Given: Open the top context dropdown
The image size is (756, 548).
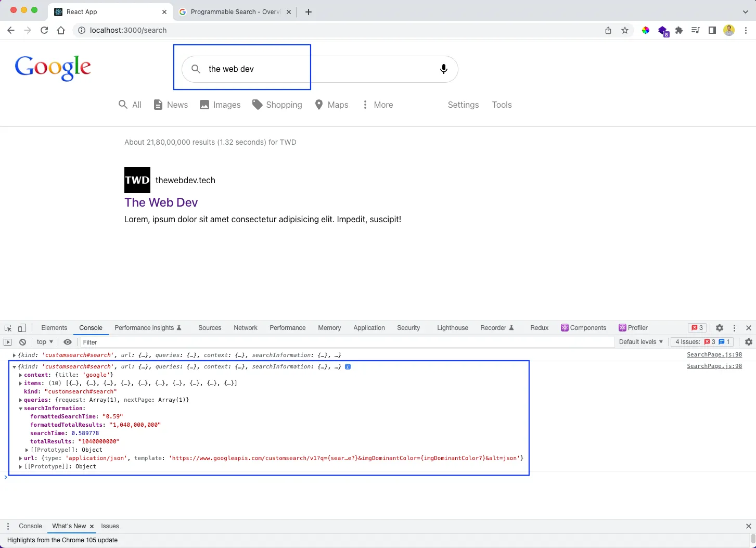Looking at the screenshot, I should tap(45, 342).
